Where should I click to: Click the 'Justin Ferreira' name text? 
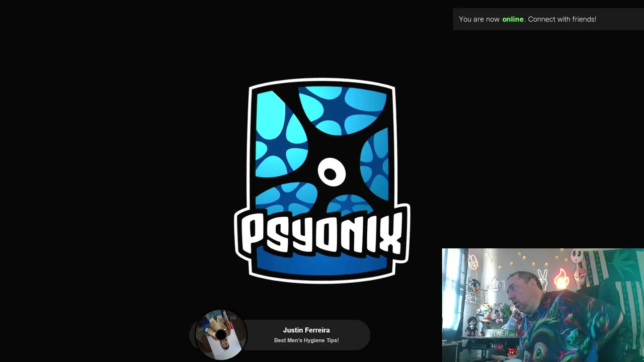click(306, 330)
